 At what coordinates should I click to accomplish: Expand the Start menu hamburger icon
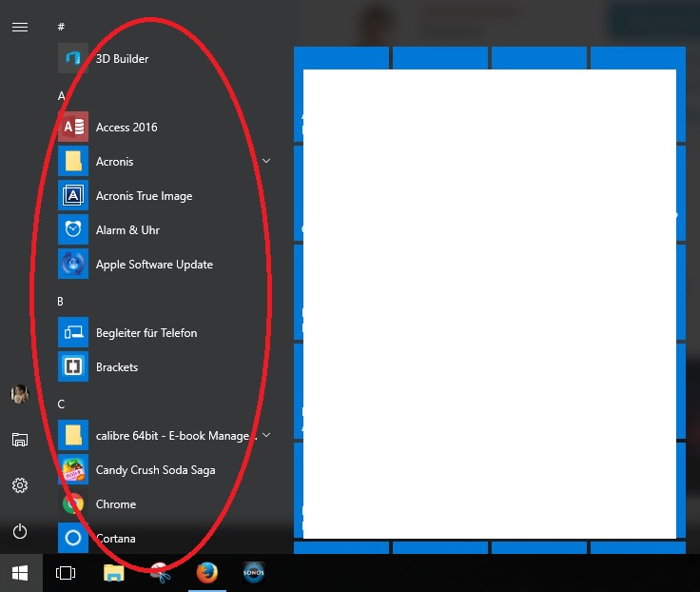point(20,28)
